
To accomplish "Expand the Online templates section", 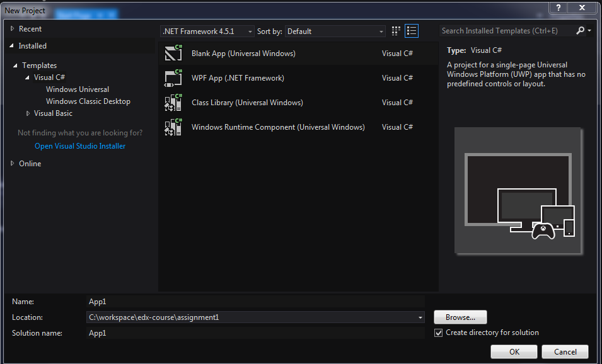I will point(11,163).
